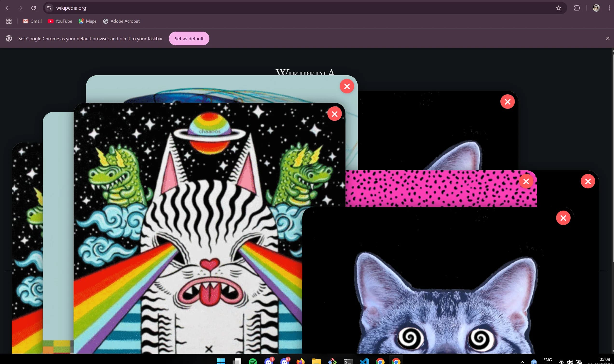Viewport: 614px width, 364px height.
Task: Close the rainbow cat popup
Action: click(x=334, y=114)
